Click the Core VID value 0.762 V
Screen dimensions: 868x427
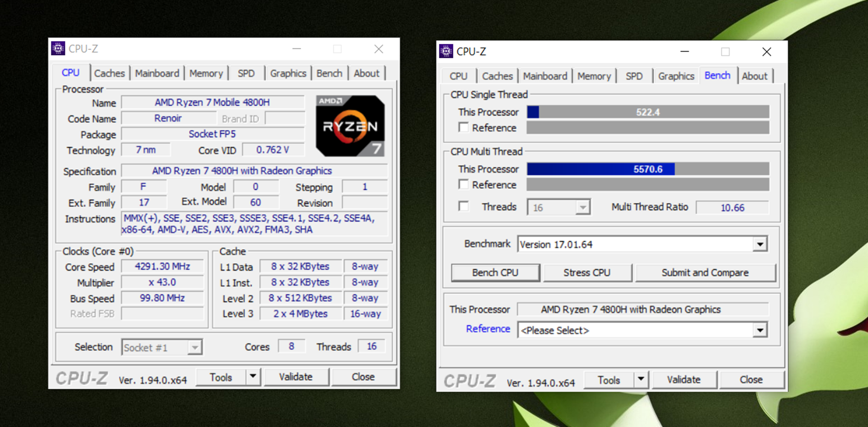[273, 150]
